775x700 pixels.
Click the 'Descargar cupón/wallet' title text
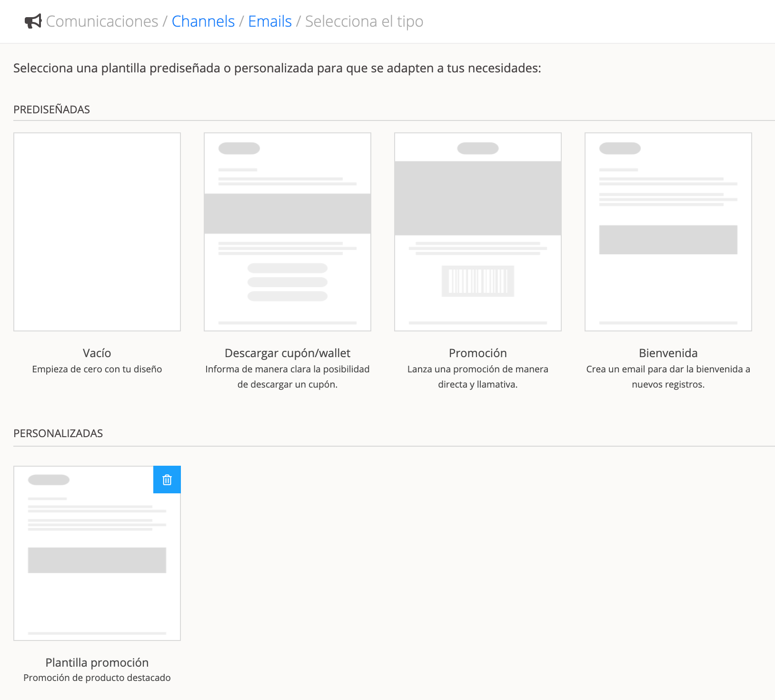288,353
